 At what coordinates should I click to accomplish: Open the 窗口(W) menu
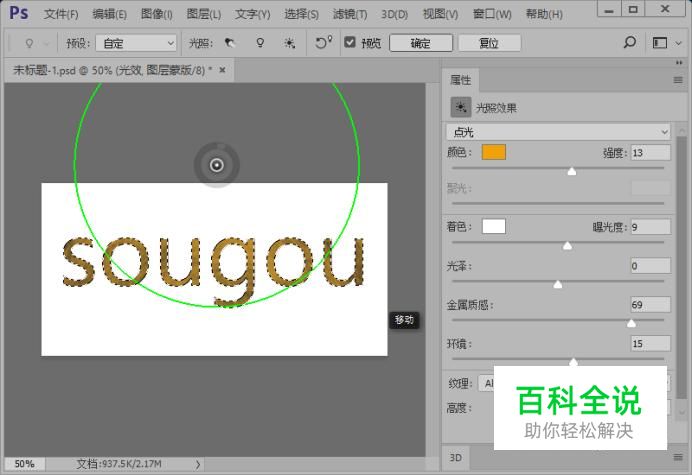tap(492, 14)
